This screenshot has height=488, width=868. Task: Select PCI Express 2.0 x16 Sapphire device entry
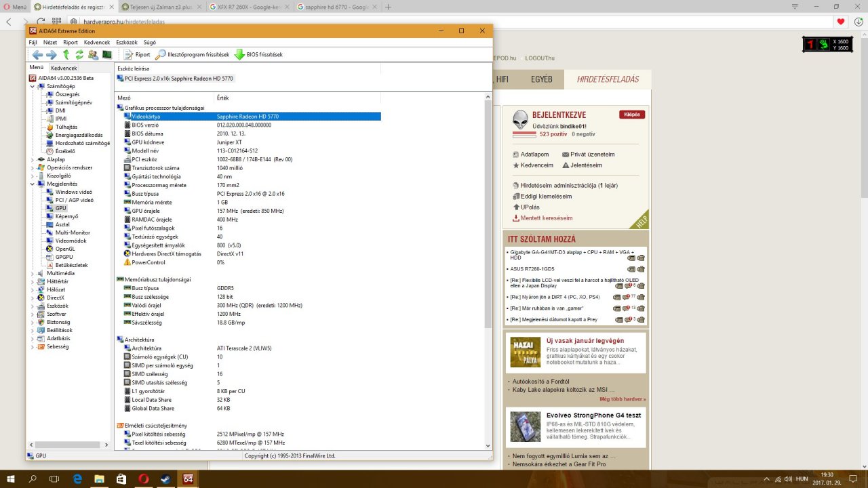(x=175, y=79)
